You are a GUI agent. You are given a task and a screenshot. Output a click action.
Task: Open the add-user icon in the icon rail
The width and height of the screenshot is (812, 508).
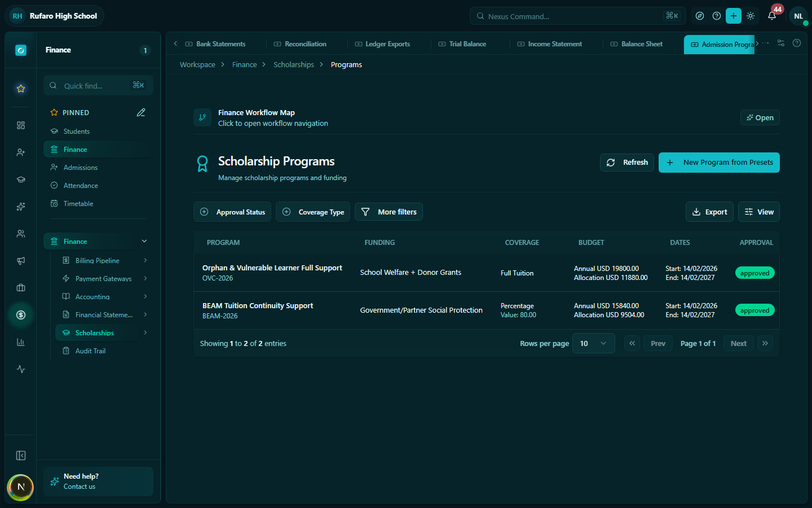point(21,152)
